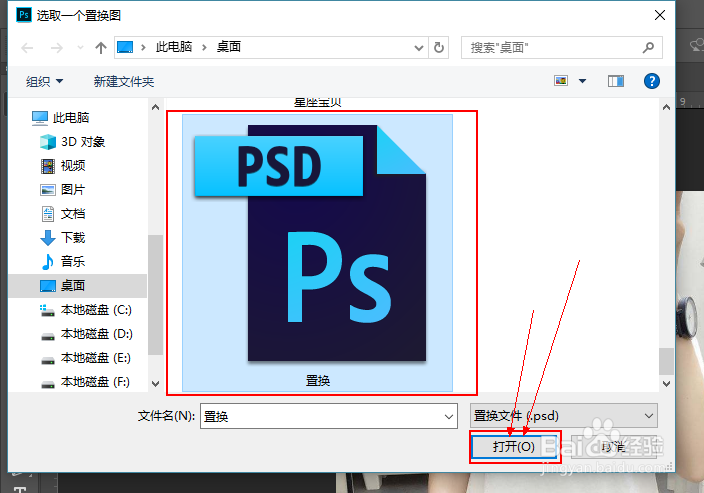This screenshot has width=704, height=493.
Task: Click the Photoshop Ps title bar icon
Action: coord(24,15)
